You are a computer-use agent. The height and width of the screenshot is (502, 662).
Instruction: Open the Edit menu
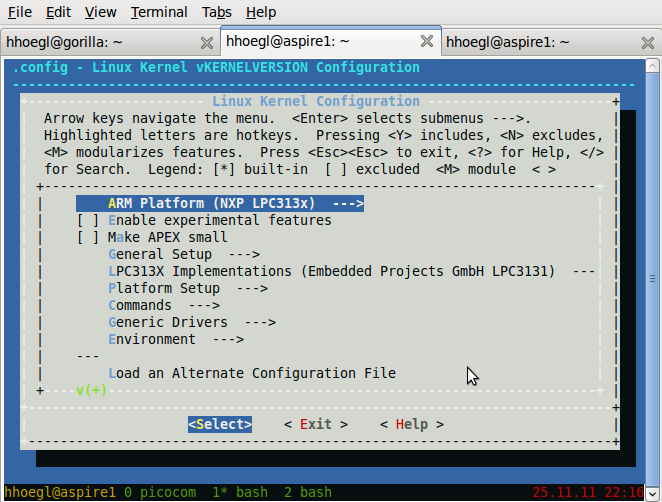58,12
